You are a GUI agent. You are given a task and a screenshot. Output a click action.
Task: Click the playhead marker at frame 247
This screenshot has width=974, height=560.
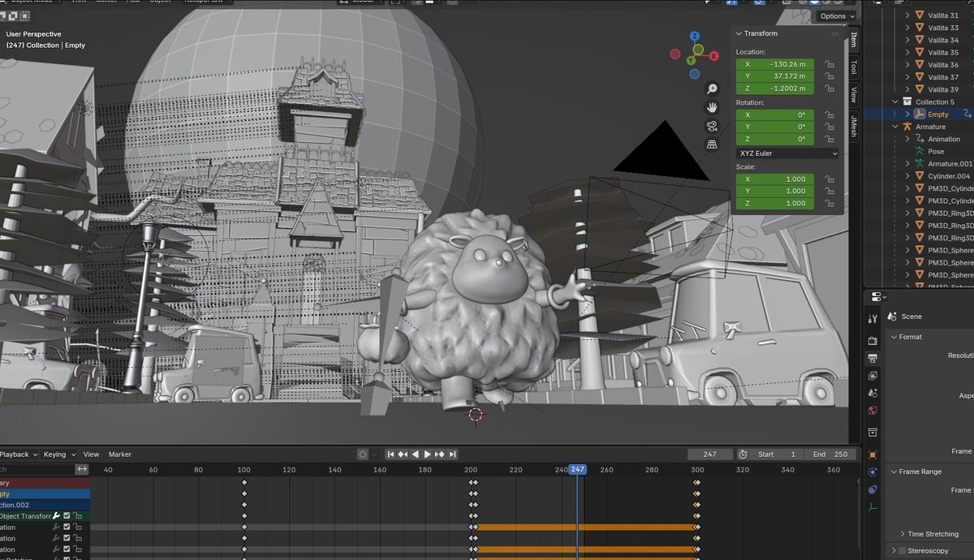577,470
